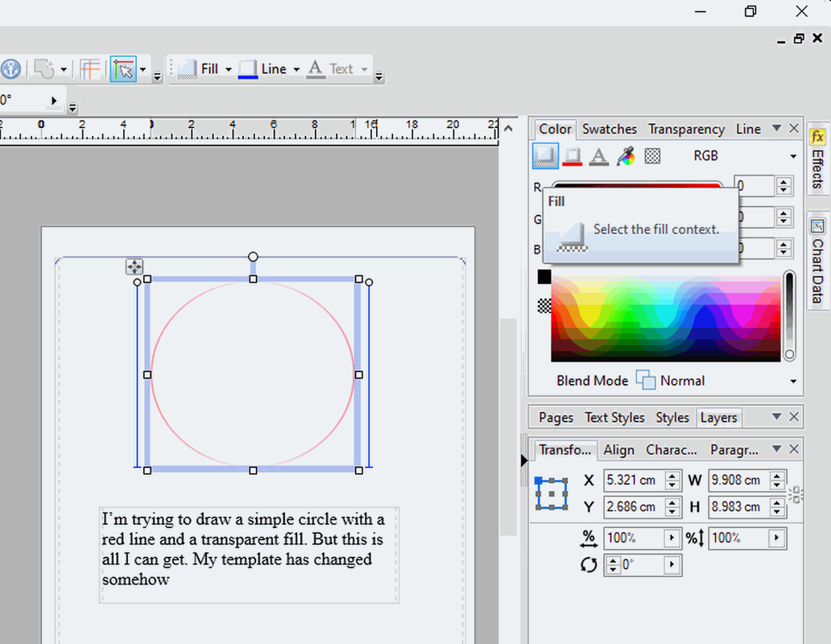Toggle the lock aspect ratio icon

point(795,494)
